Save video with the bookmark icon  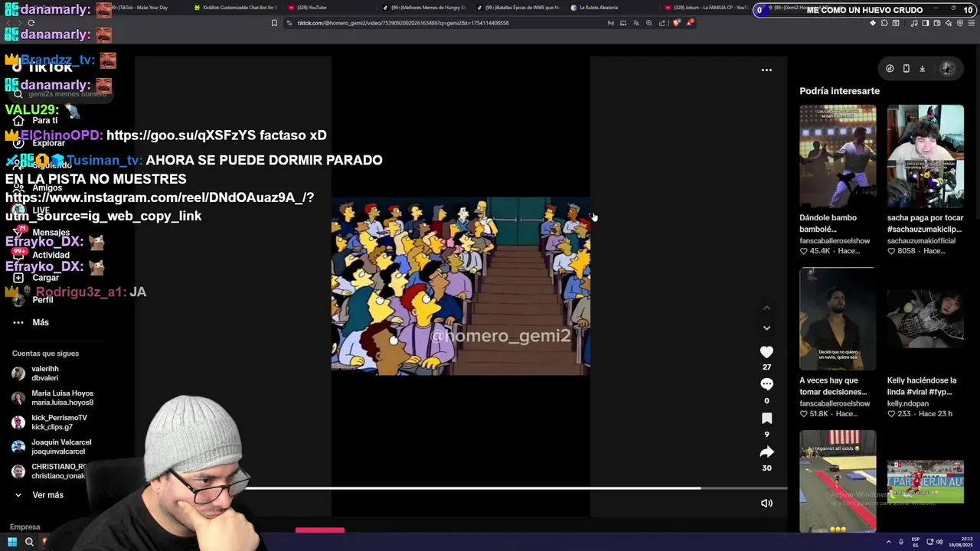tap(766, 418)
